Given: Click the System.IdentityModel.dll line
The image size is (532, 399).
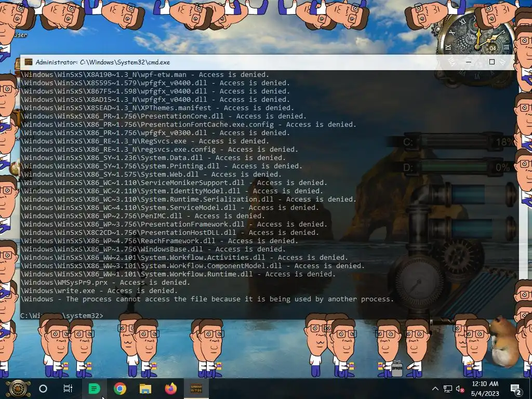Looking at the screenshot, I should pos(172,191).
